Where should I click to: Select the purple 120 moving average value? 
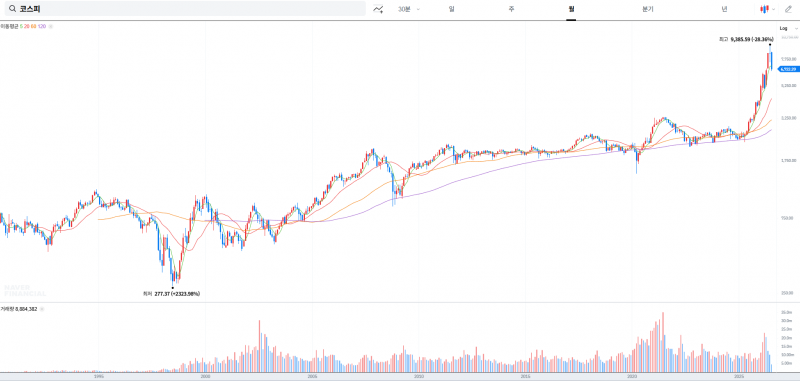pos(42,26)
